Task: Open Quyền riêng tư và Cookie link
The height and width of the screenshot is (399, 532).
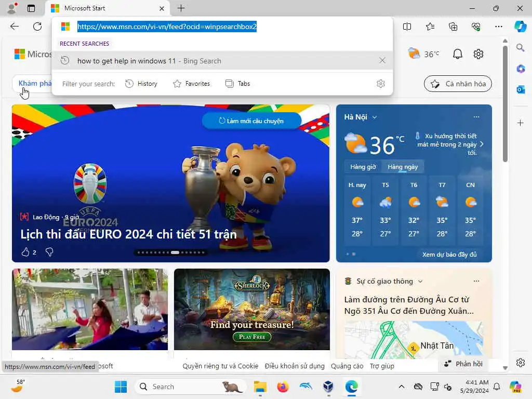Action: [220, 366]
